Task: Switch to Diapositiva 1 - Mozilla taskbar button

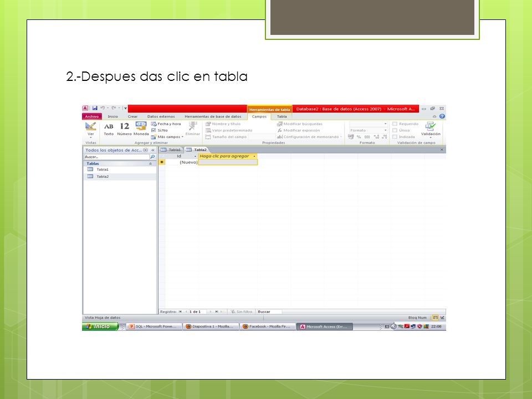Action: coord(210,326)
